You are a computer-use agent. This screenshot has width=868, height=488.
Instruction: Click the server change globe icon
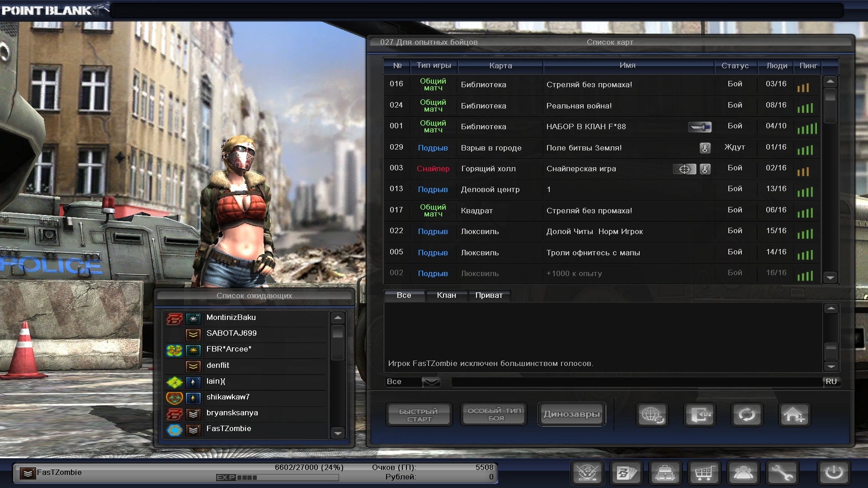[652, 414]
